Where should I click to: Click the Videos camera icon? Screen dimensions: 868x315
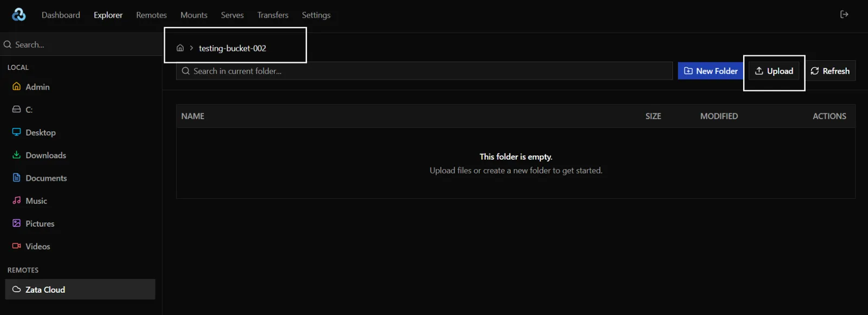tap(16, 246)
